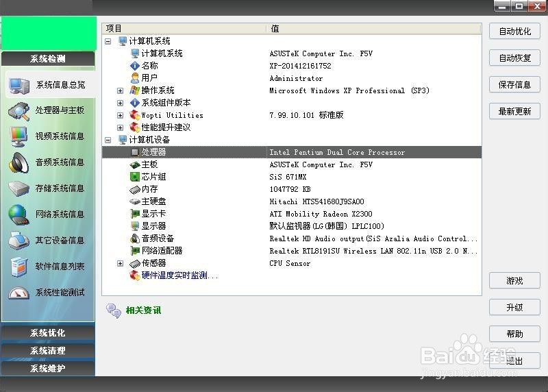The width and height of the screenshot is (548, 392).
Task: Select value 'XP-201412161752'
Action: pyautogui.click(x=300, y=66)
